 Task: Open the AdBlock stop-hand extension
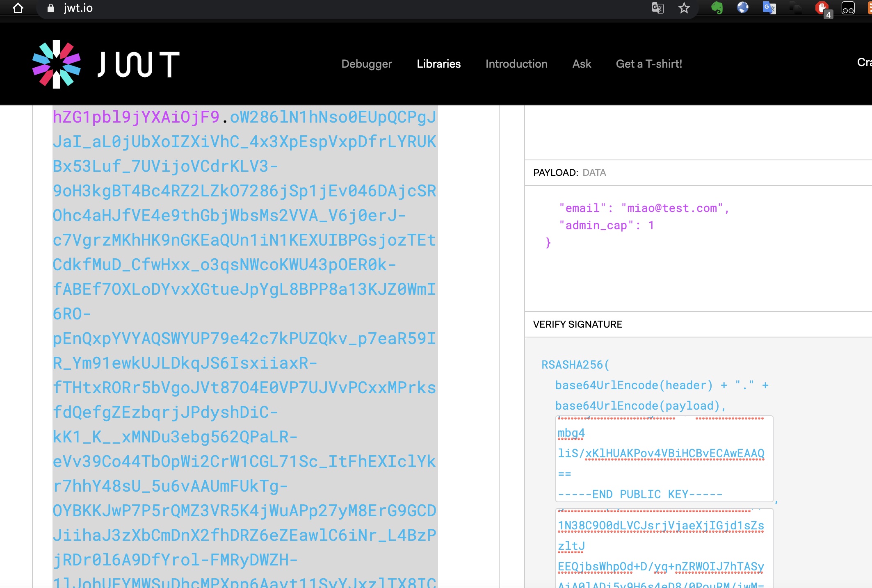[822, 8]
